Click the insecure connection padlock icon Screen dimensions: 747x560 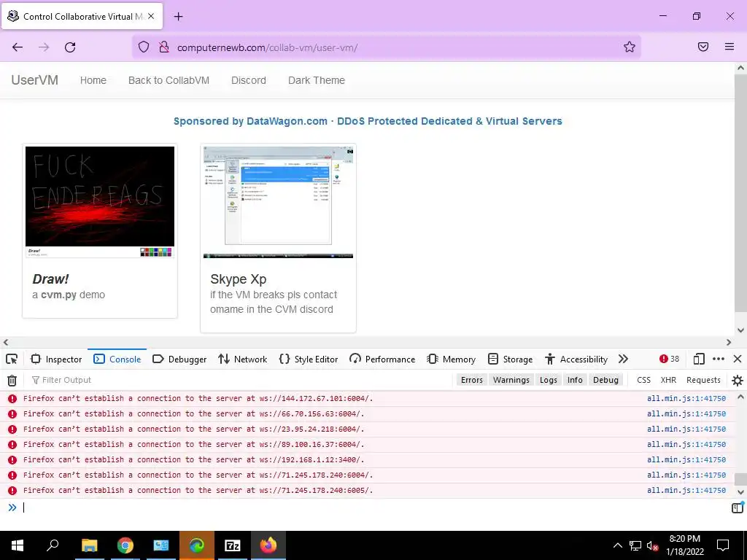164,47
